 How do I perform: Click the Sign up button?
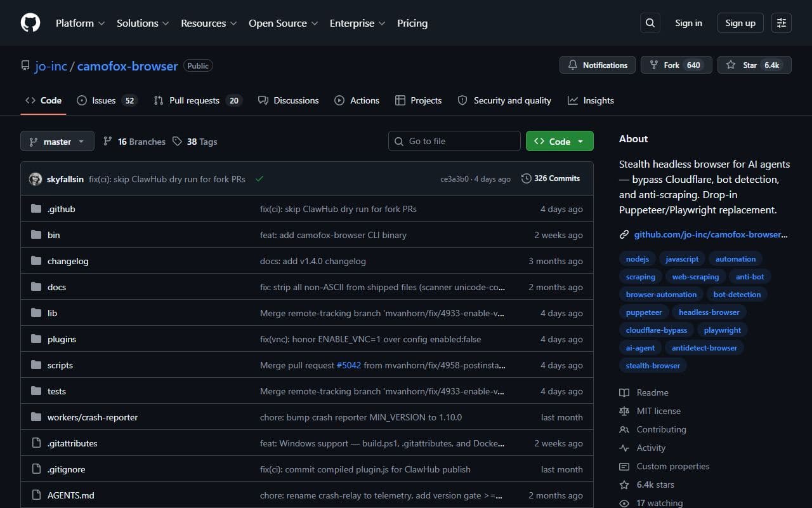click(740, 23)
